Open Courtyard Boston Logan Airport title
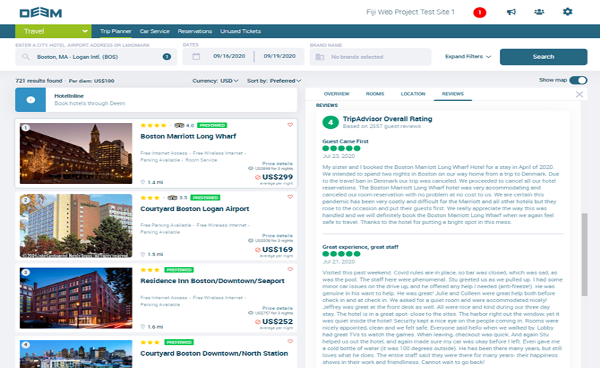Screen dimensions: 600x368 point(195,209)
